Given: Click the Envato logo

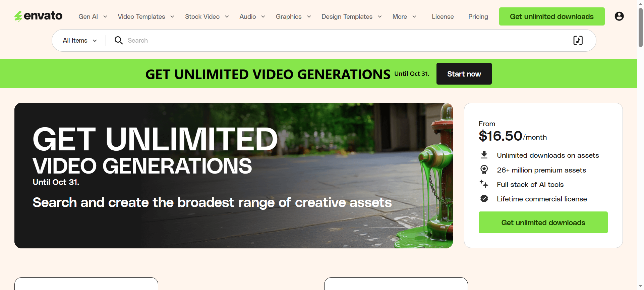Looking at the screenshot, I should (x=38, y=16).
